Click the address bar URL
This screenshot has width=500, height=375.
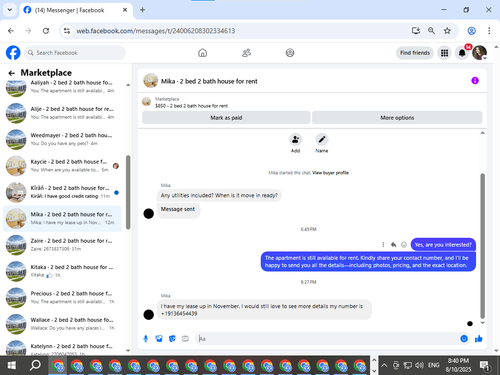(156, 31)
